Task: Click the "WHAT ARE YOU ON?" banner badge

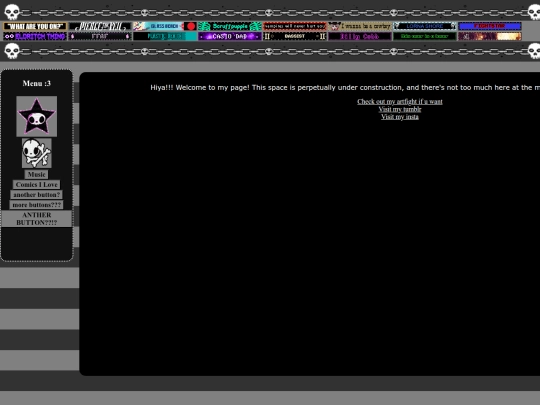Action: [35, 26]
